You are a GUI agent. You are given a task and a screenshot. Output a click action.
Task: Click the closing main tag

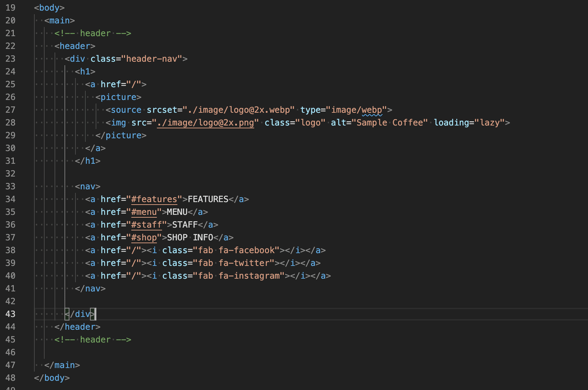click(x=62, y=365)
